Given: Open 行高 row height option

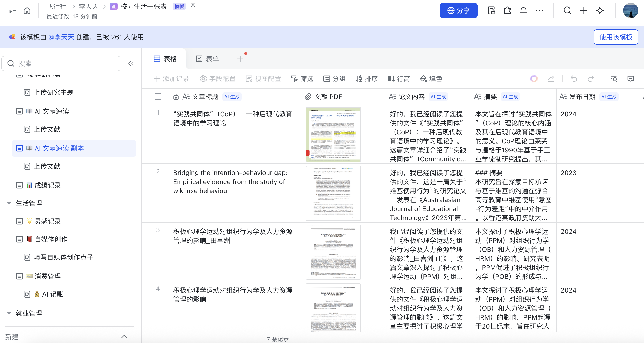Looking at the screenshot, I should pyautogui.click(x=399, y=79).
